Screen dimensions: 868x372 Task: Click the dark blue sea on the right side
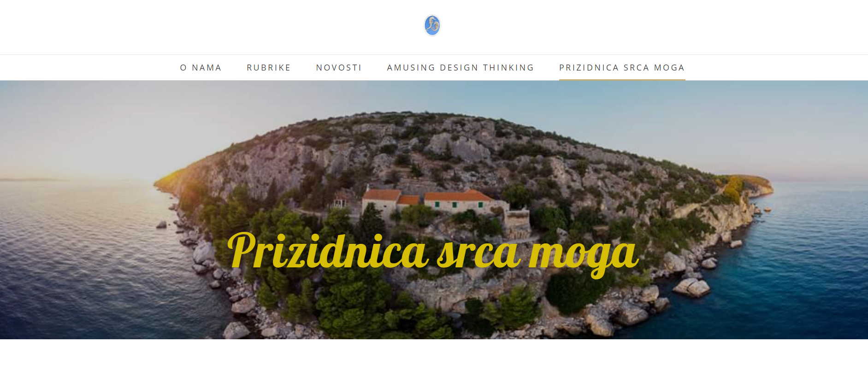[811, 258]
